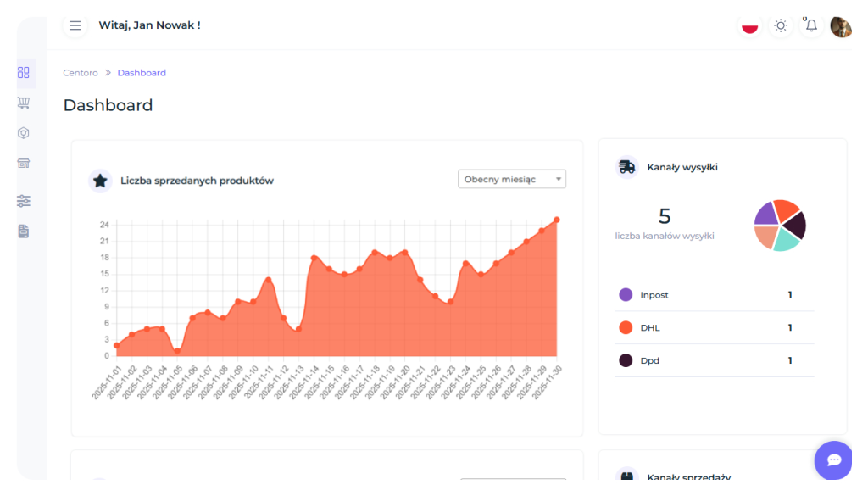Open the user avatar profile menu

tap(841, 26)
